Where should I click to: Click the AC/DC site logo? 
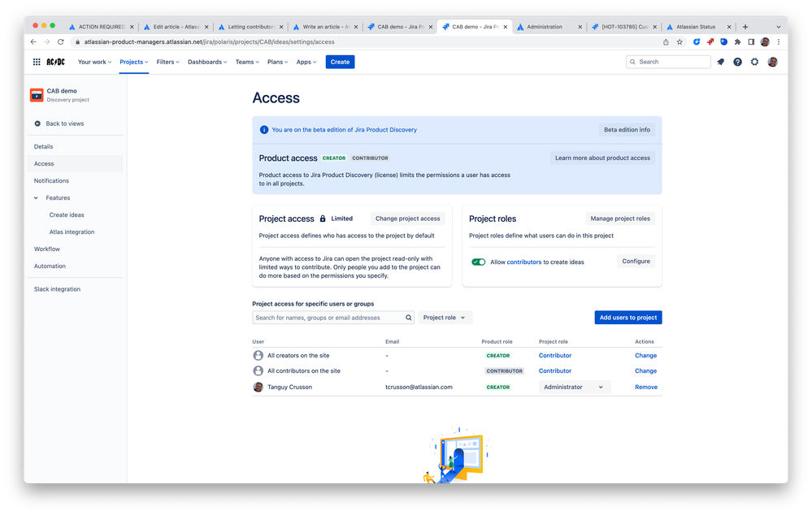click(x=55, y=62)
